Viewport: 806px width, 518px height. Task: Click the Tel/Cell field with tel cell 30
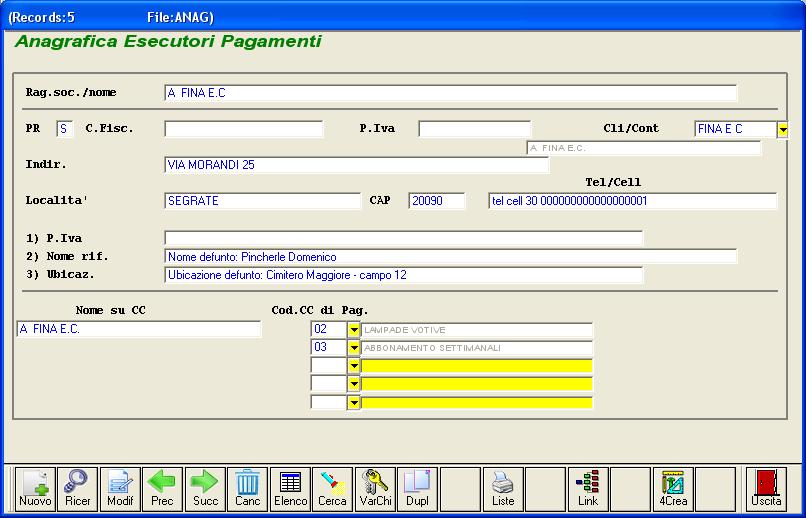[633, 201]
